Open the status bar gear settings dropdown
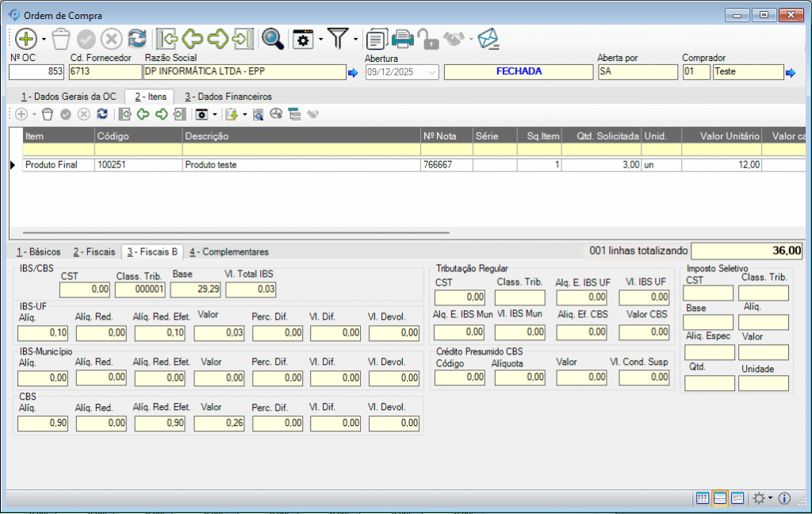This screenshot has height=514, width=812. (770, 498)
